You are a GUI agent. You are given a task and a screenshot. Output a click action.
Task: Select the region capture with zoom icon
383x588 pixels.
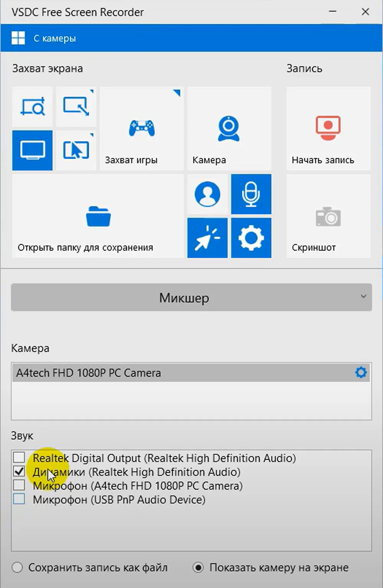point(33,107)
